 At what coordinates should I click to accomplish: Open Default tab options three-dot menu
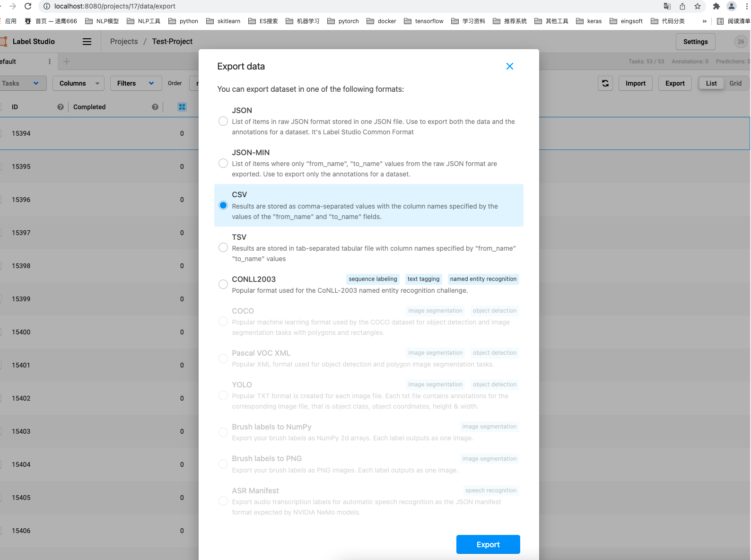pos(50,61)
